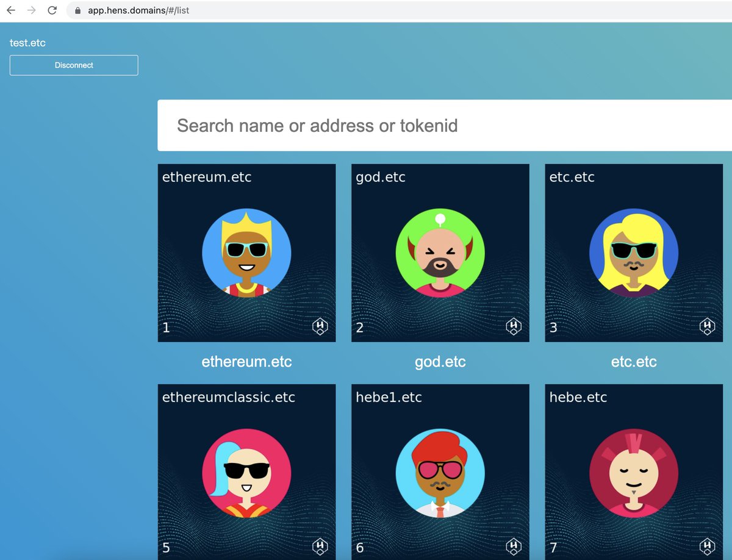Reload the page with refresh icon
This screenshot has height=560, width=732.
[52, 10]
